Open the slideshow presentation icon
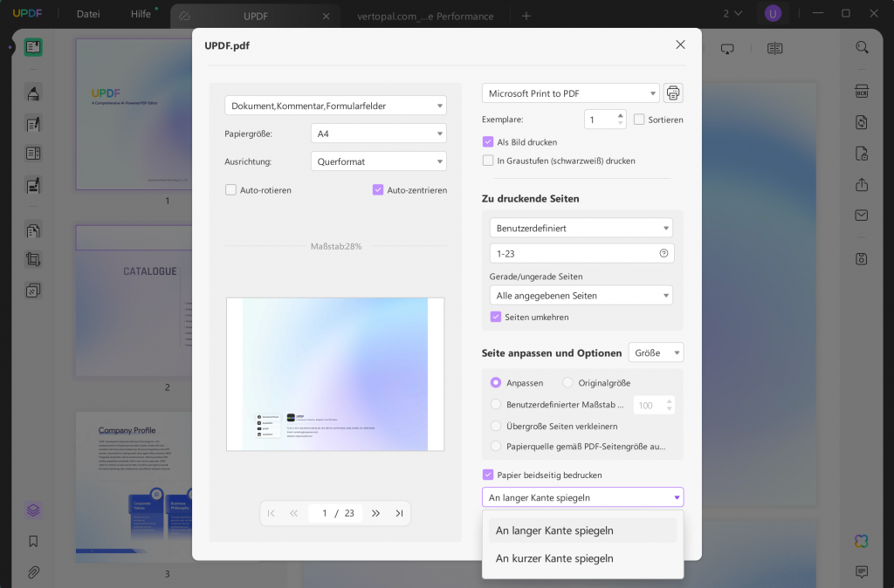Viewport: 894px width, 588px height. point(727,49)
